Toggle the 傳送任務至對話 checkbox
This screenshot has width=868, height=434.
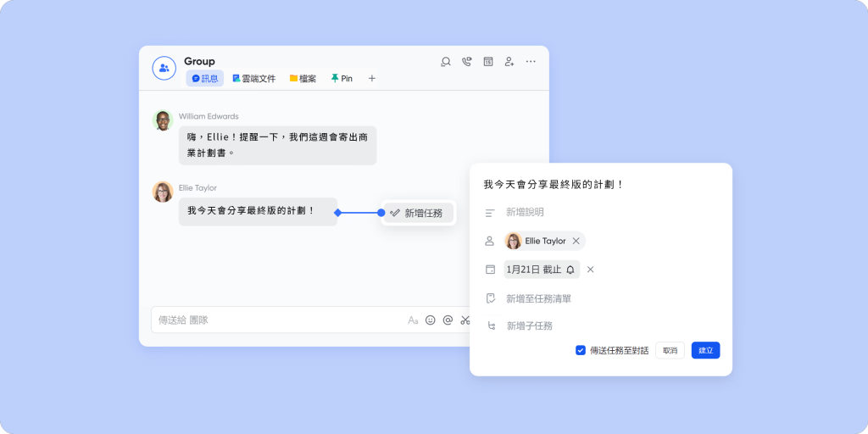point(581,350)
